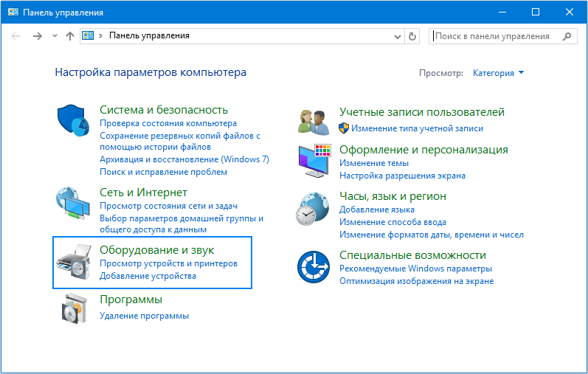
Task: Click the Network and Internet globe icon
Action: (73, 204)
